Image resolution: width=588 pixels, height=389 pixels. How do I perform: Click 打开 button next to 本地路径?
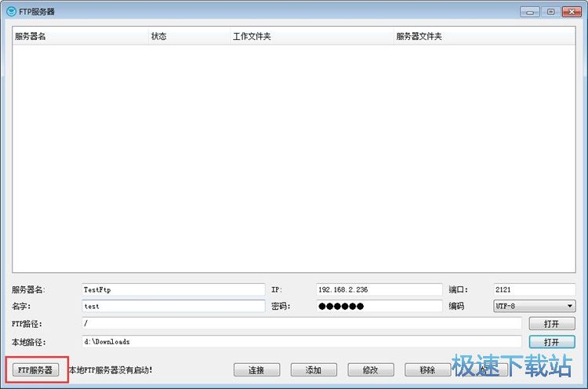tap(552, 342)
